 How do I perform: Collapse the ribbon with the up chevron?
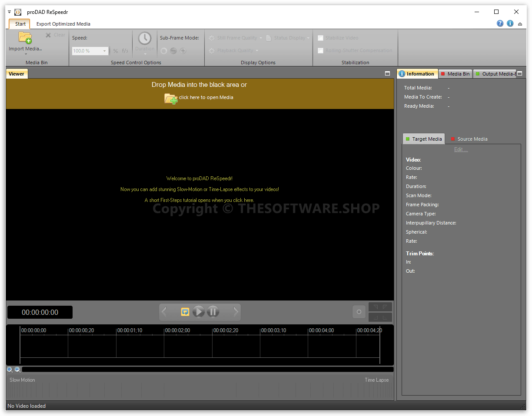point(520,24)
